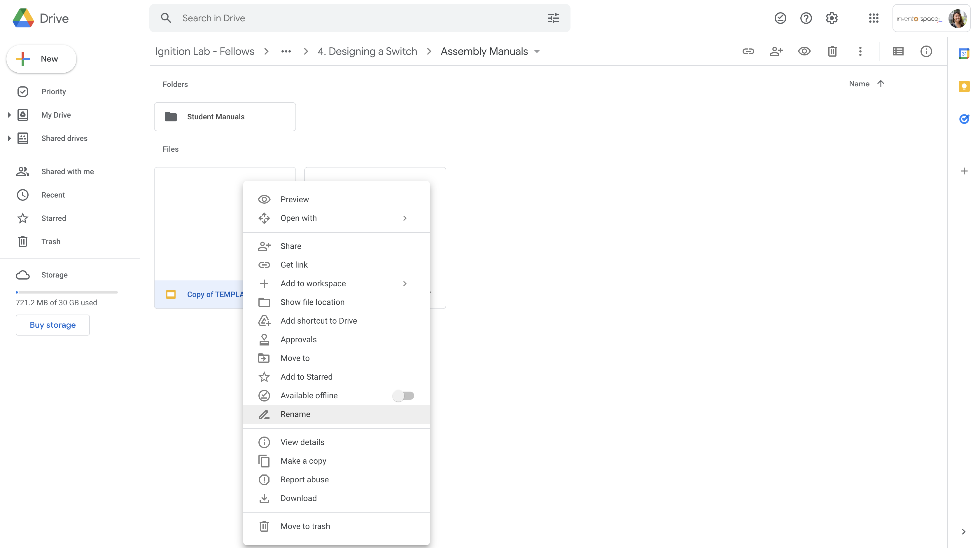Expand the Shared drives tree arrow
980x548 pixels.
pyautogui.click(x=9, y=138)
